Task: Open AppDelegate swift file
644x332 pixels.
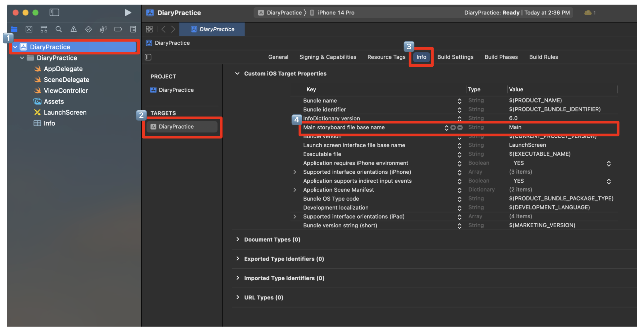Action: point(63,69)
